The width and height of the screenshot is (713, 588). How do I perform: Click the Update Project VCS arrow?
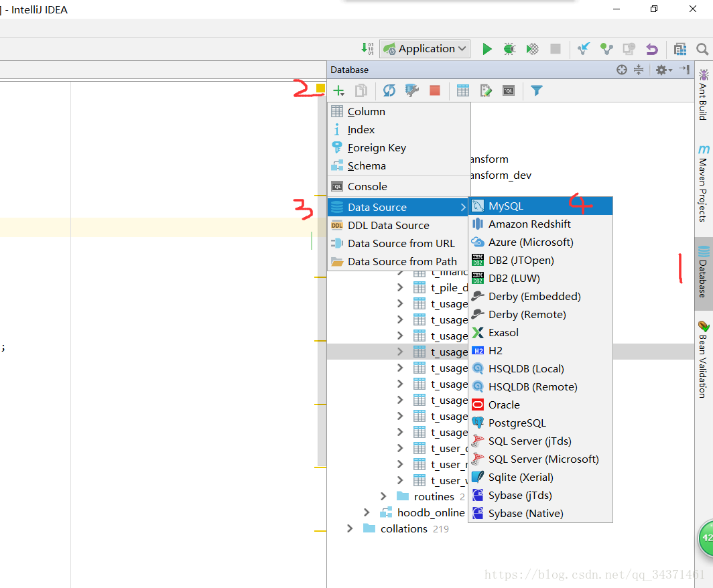[x=584, y=49]
